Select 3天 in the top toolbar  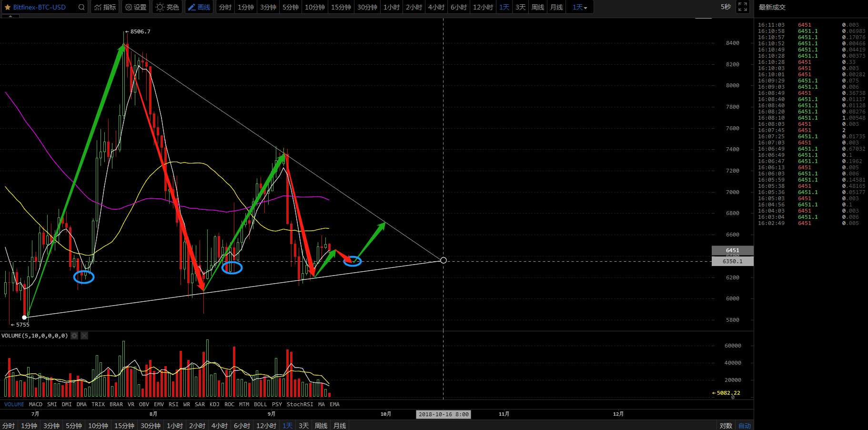coord(521,7)
